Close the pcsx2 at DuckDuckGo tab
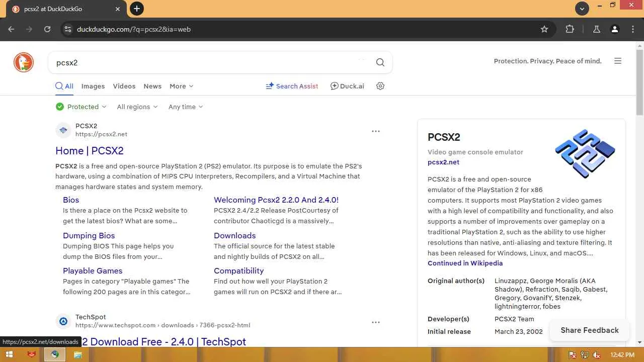644x362 pixels. click(x=118, y=9)
